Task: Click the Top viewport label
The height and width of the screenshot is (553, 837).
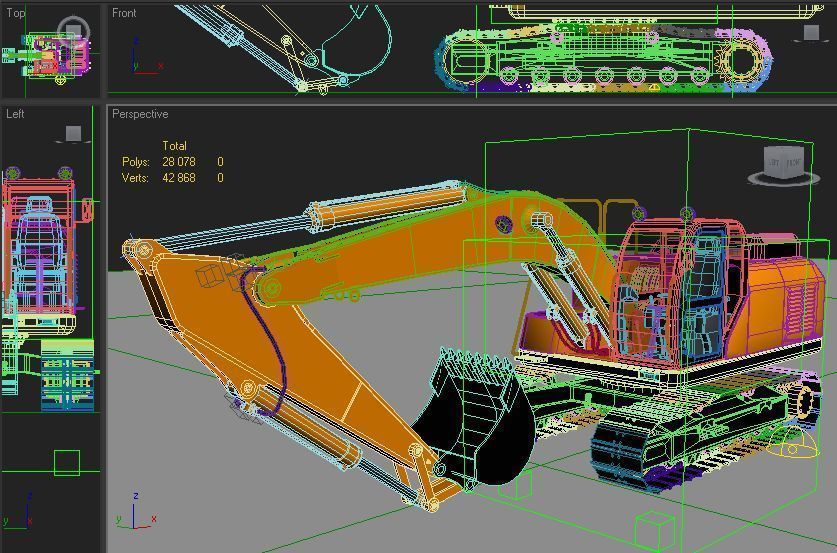Action: 15,13
